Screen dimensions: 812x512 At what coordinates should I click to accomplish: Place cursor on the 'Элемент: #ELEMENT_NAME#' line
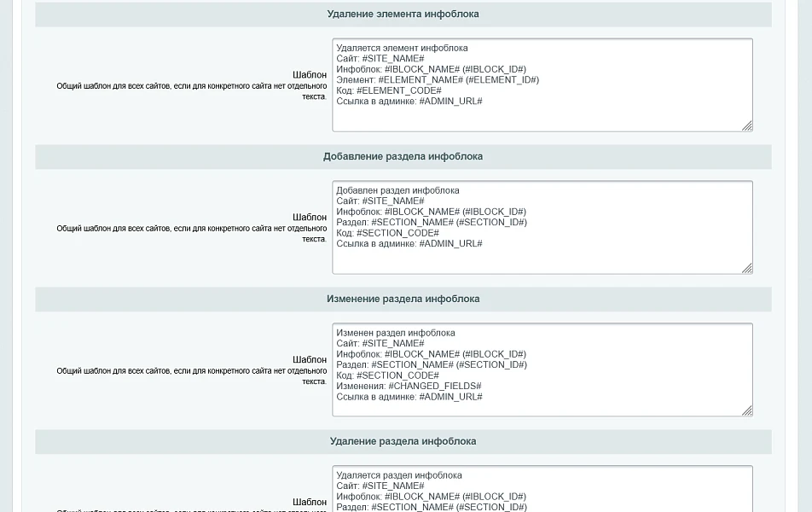point(438,80)
